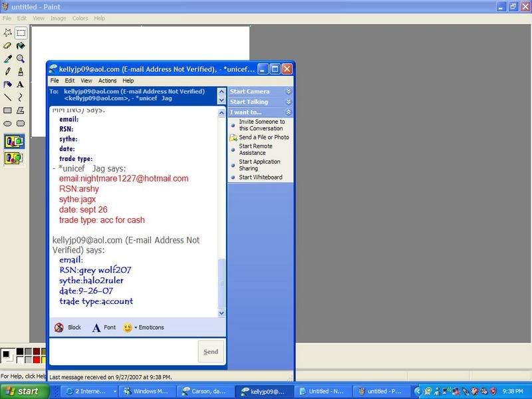Click in the message typing box
This screenshot has width=532, height=399.
coord(123,352)
